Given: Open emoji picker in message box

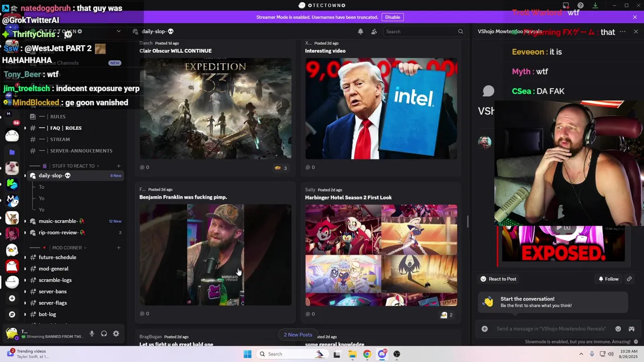Looking at the screenshot, I should [x=618, y=329].
